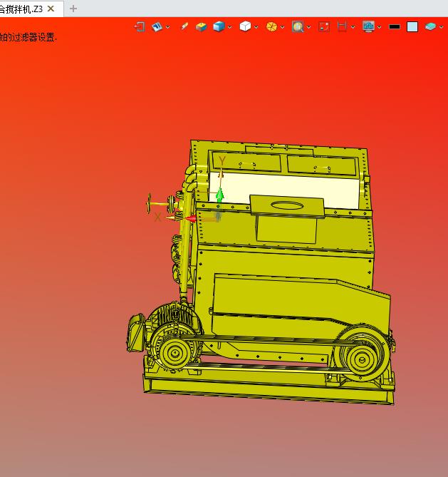The height and width of the screenshot is (477, 448).
Task: Click the green Y-axis triad arrow
Action: click(x=220, y=195)
